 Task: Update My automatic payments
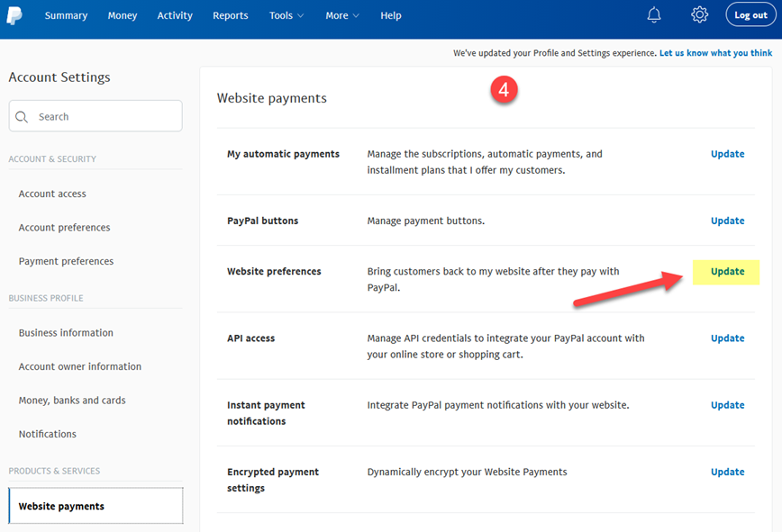[727, 154]
